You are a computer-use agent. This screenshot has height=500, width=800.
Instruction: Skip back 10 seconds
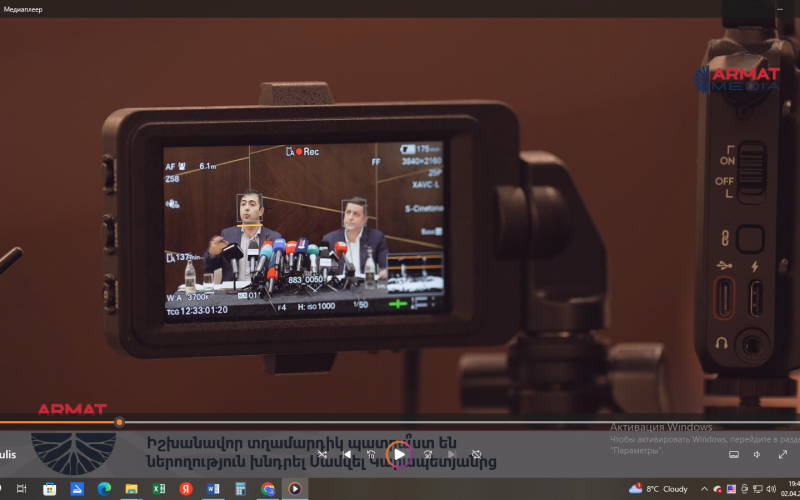click(x=371, y=454)
